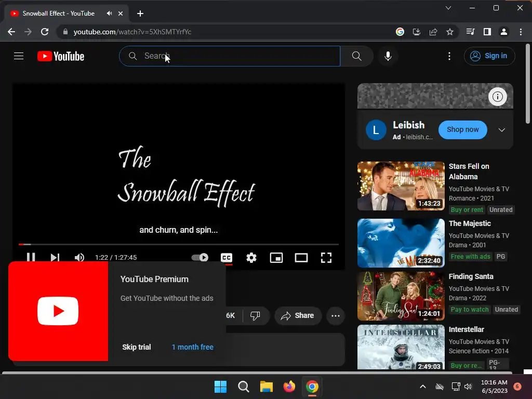Click the ad info icon

tap(497, 97)
